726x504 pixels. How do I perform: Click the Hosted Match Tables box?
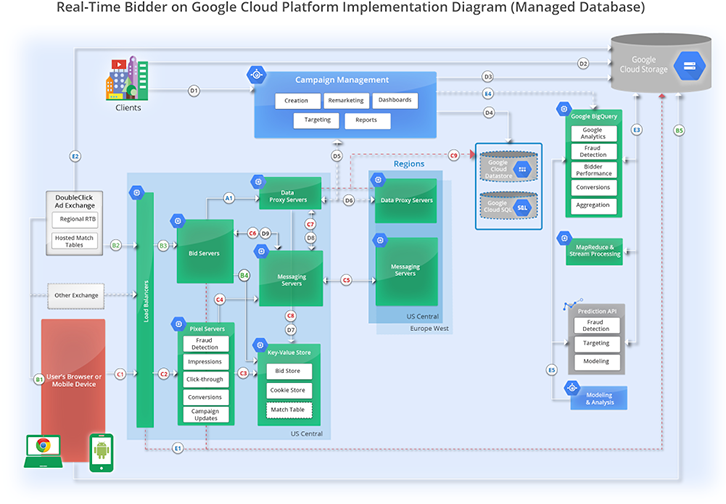(x=75, y=241)
